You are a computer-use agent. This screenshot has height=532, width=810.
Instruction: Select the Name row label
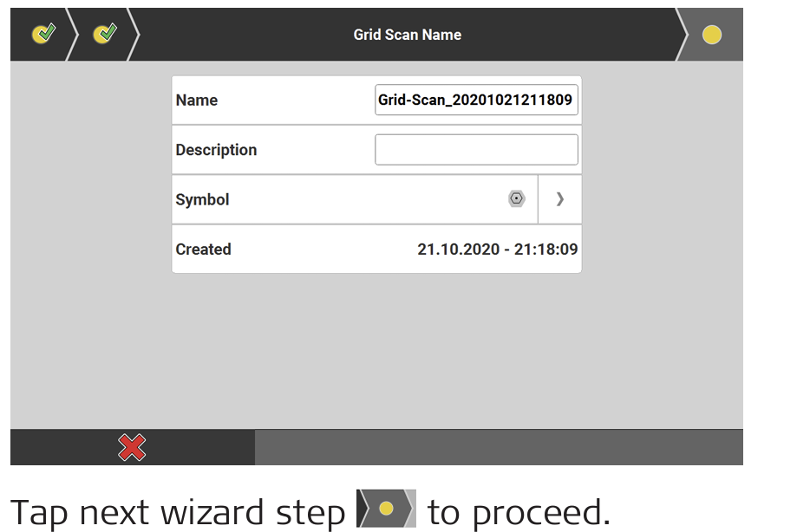[197, 101]
